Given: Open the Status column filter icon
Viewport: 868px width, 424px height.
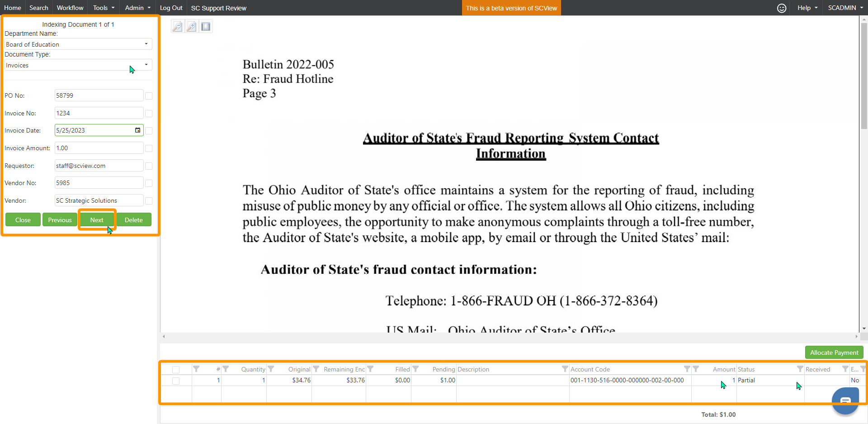Looking at the screenshot, I should [x=800, y=369].
